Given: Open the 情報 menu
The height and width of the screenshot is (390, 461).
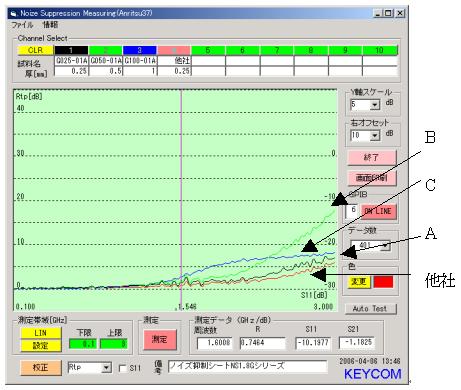Looking at the screenshot, I should click(x=50, y=25).
